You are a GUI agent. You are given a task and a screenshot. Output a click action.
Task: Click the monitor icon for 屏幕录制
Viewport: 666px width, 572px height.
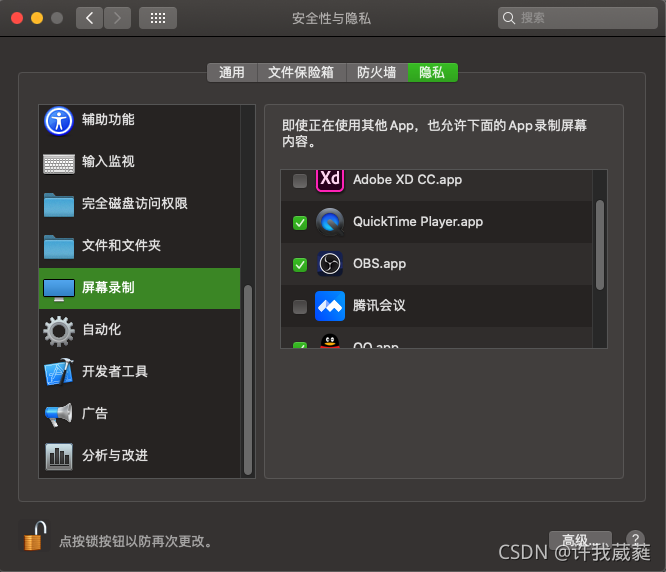coord(59,290)
